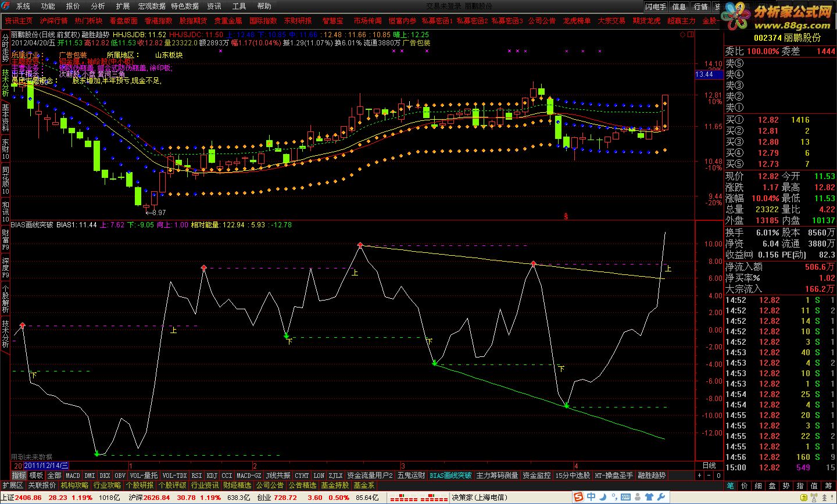This screenshot has height=504, width=837.
Task: Open 龙虎榜单 in the toolbar
Action: point(577,20)
